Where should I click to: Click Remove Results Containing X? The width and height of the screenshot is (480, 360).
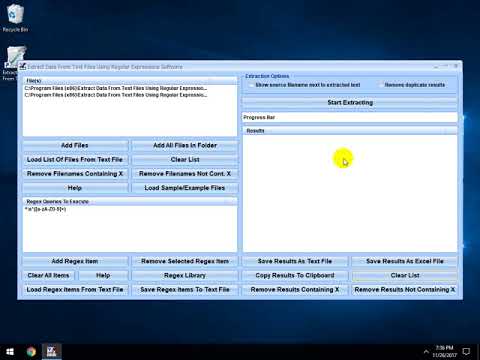coord(295,290)
